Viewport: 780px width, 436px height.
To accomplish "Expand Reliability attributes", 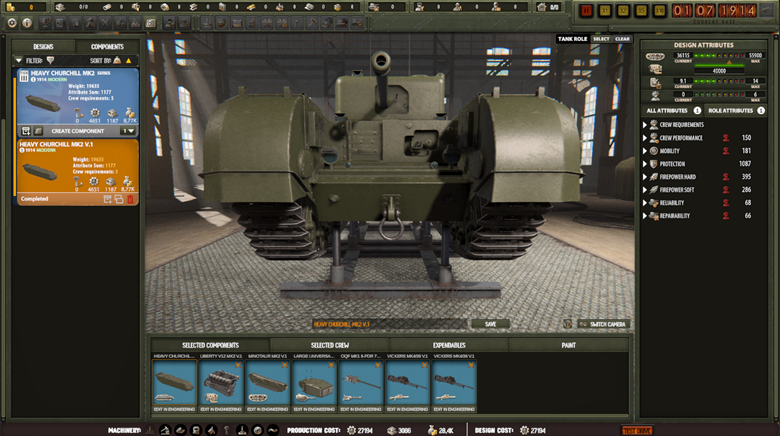I will [x=645, y=203].
